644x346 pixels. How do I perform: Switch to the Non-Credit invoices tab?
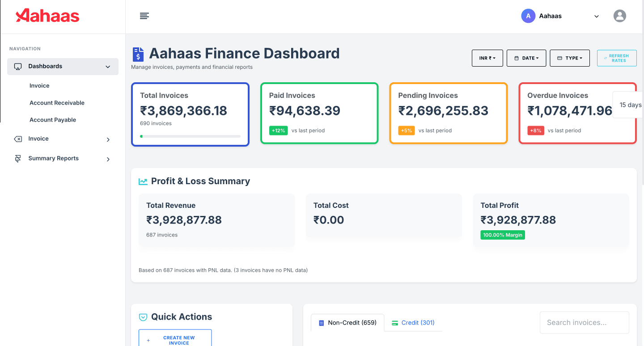pos(347,322)
